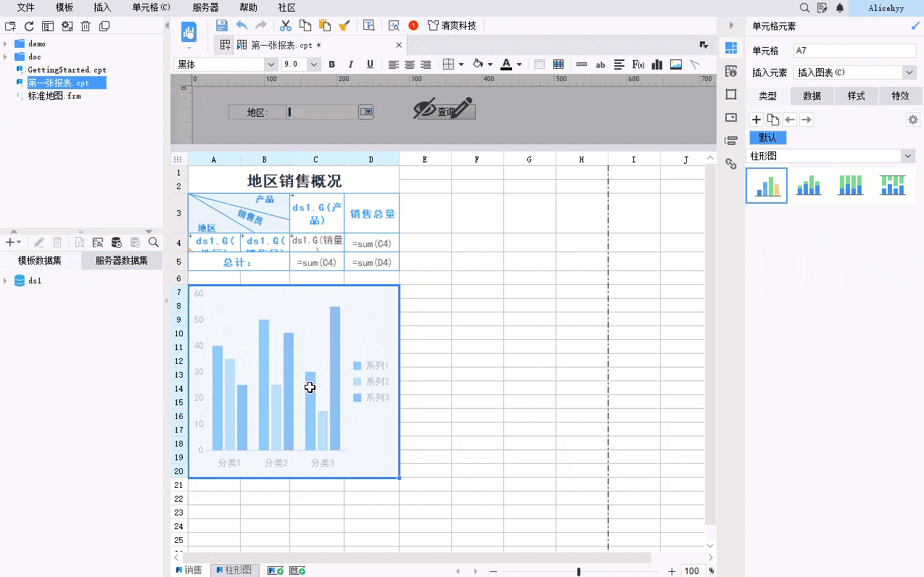
Task: Select the Format Painter brush icon
Action: [345, 25]
